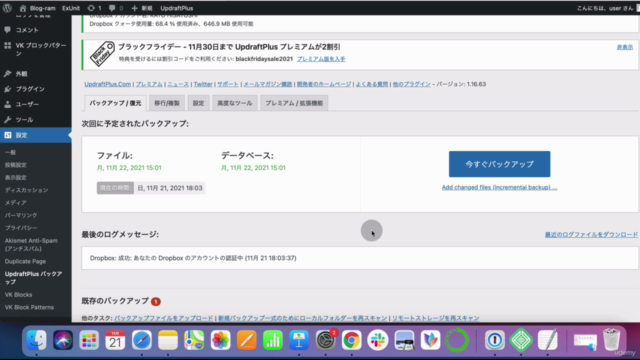
Task: Switch to バックアップ / 復元 tab
Action: 116,103
